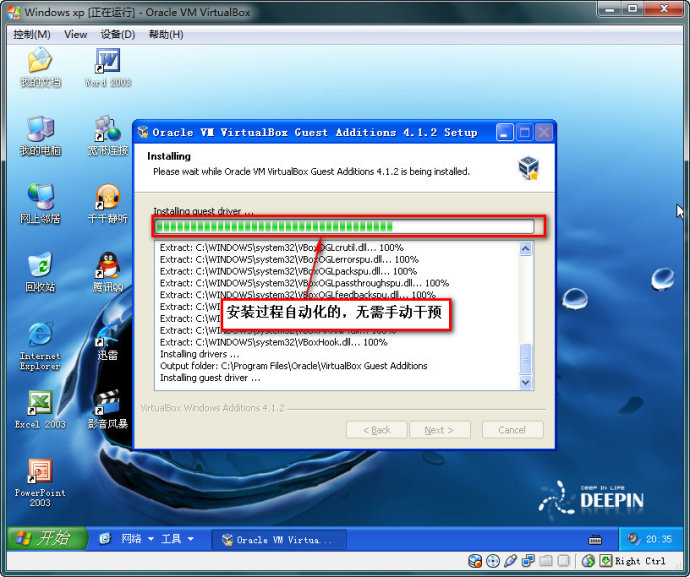The image size is (690, 577).
Task: Click log line 'Installing drivers ...'
Action: coord(199,354)
